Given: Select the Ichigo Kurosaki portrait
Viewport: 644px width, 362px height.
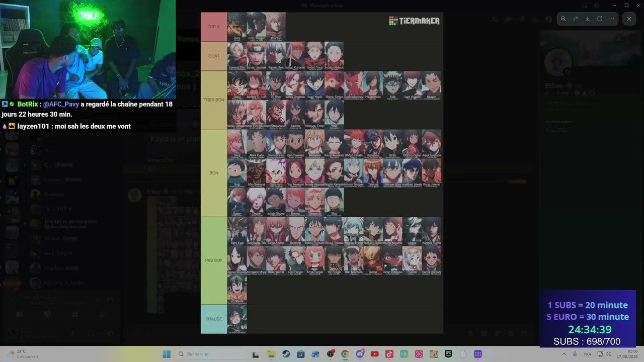Looking at the screenshot, I should (295, 56).
